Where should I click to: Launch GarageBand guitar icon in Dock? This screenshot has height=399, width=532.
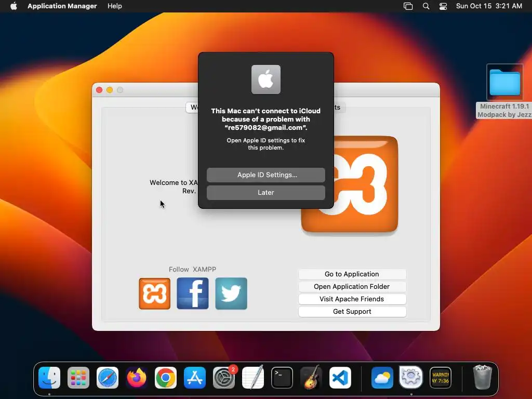coord(311,378)
